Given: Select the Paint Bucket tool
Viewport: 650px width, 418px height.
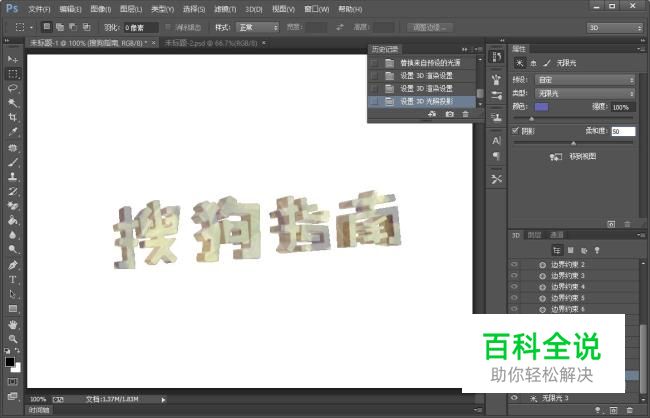Looking at the screenshot, I should 13,220.
